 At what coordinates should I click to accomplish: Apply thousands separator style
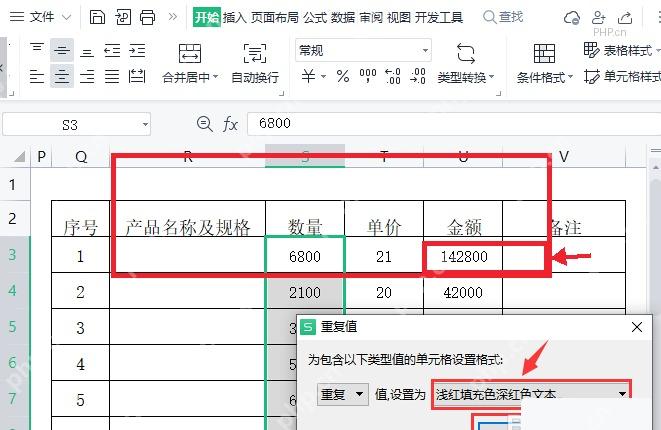point(368,76)
